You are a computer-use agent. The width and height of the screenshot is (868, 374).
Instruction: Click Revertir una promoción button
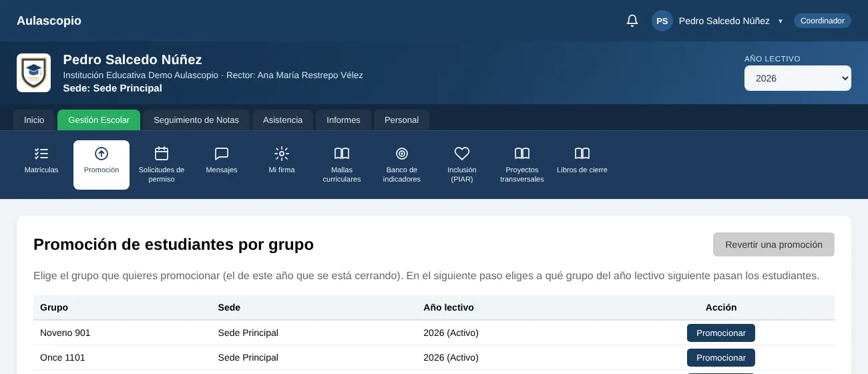(774, 244)
